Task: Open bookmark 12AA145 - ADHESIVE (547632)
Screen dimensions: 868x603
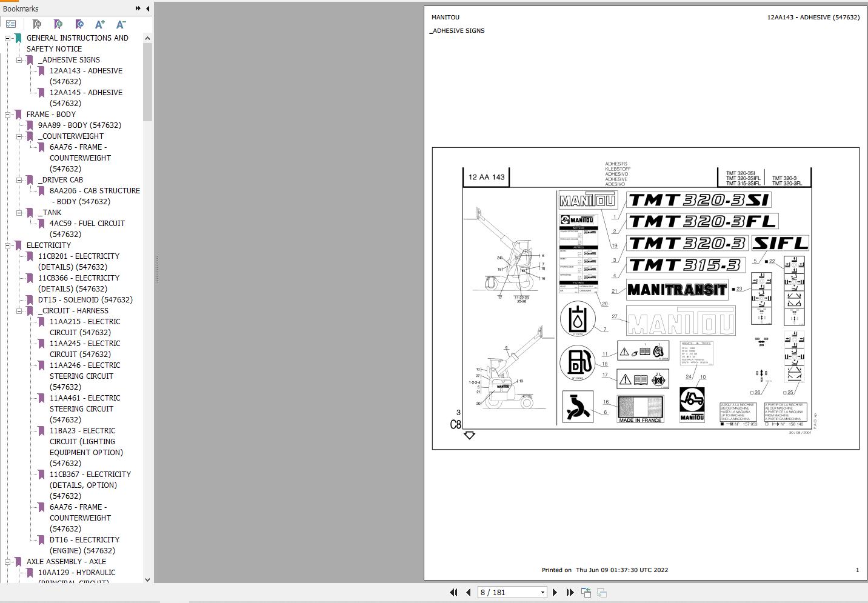Action: [86, 98]
